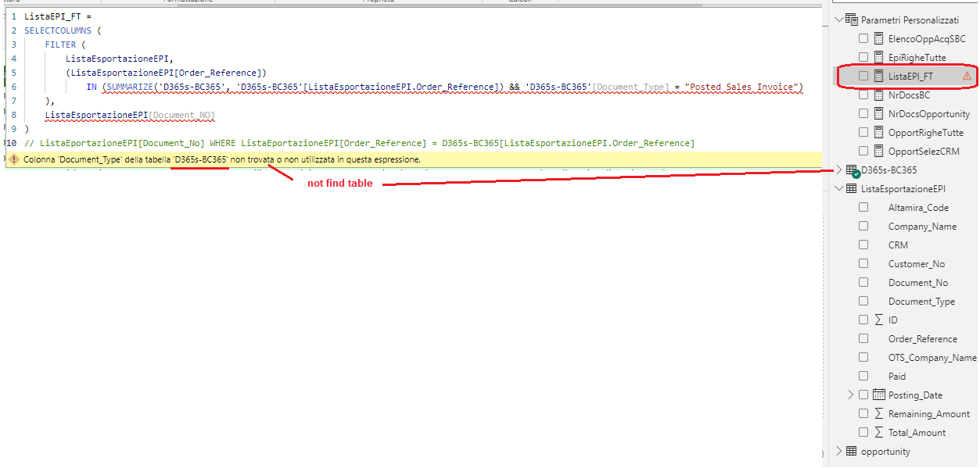Screen dimensions: 980x468
Task: Select the ListaEsportazioneEPI table name
Action: [903, 188]
